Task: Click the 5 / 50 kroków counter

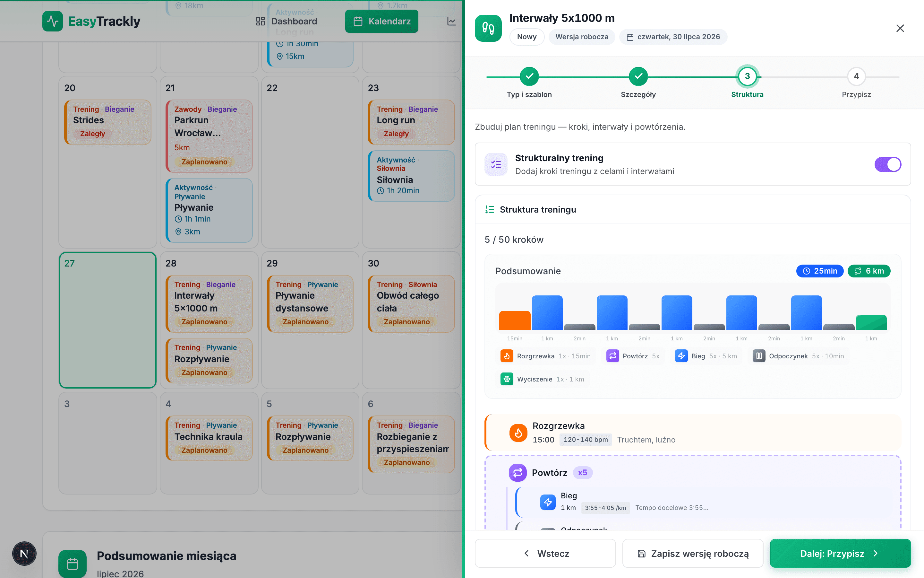Action: point(514,240)
